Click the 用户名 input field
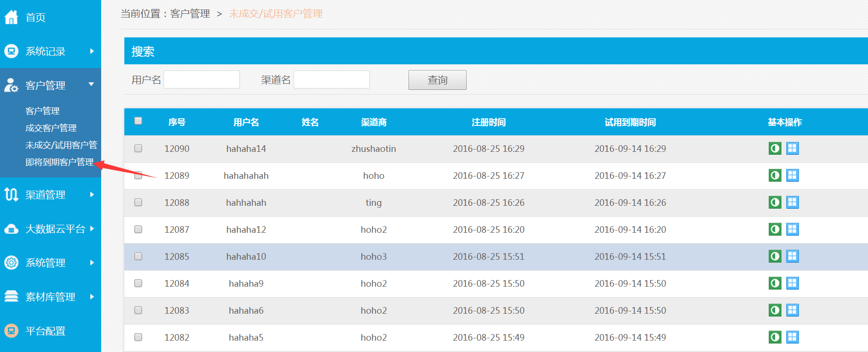The height and width of the screenshot is (352, 868). [201, 79]
